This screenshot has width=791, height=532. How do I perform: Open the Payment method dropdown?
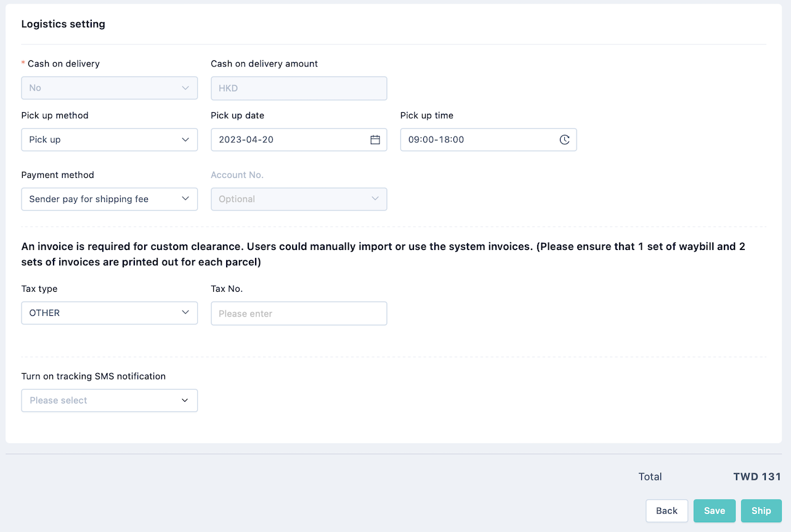pos(110,199)
